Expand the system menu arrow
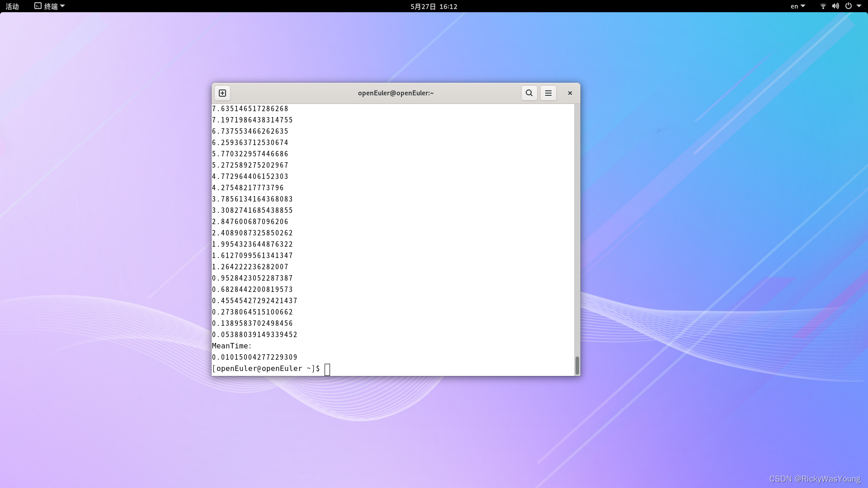 tap(859, 6)
